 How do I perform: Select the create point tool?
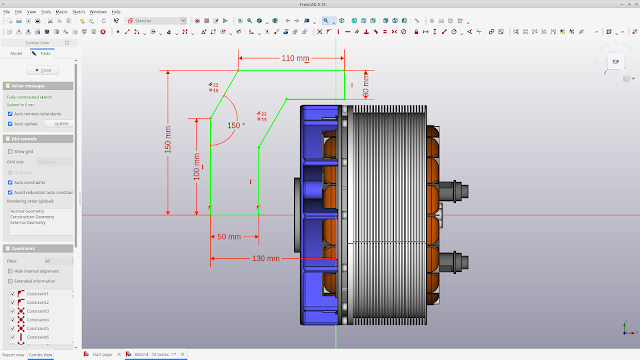pos(118,32)
